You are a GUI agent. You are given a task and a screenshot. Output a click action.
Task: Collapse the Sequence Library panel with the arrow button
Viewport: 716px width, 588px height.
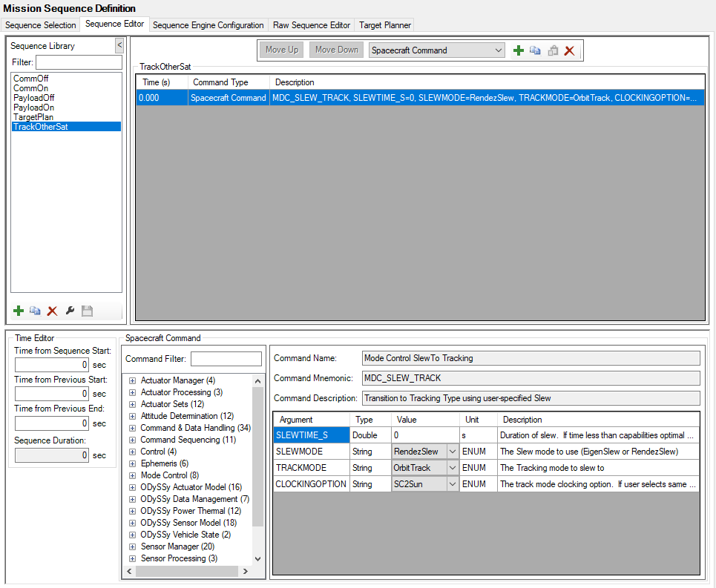tap(118, 45)
